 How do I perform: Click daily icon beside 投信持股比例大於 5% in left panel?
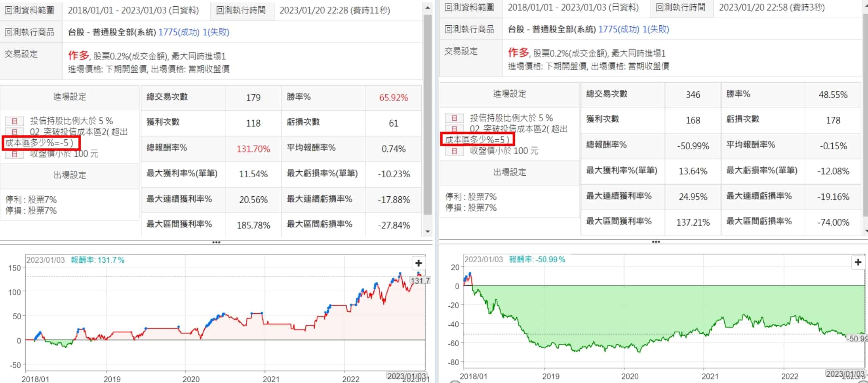click(x=14, y=121)
